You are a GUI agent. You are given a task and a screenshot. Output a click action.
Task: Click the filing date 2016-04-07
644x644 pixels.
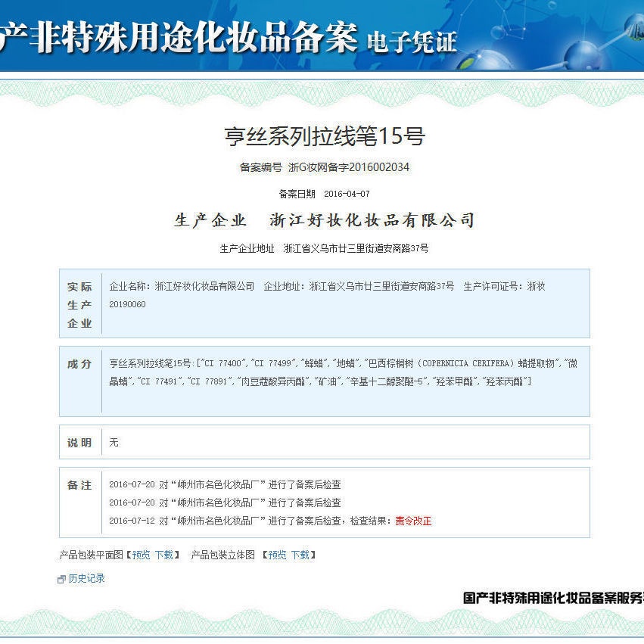point(347,194)
